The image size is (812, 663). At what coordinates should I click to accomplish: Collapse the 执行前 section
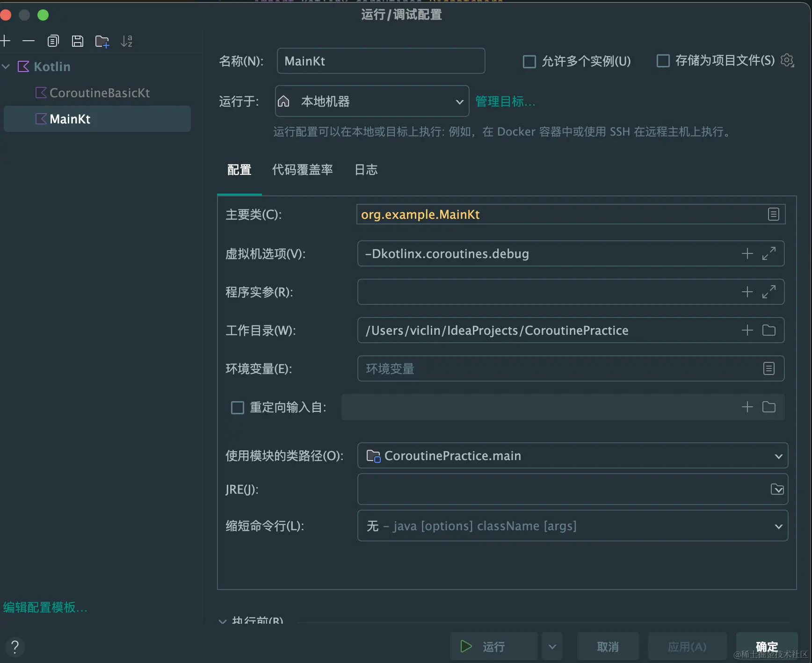223,621
